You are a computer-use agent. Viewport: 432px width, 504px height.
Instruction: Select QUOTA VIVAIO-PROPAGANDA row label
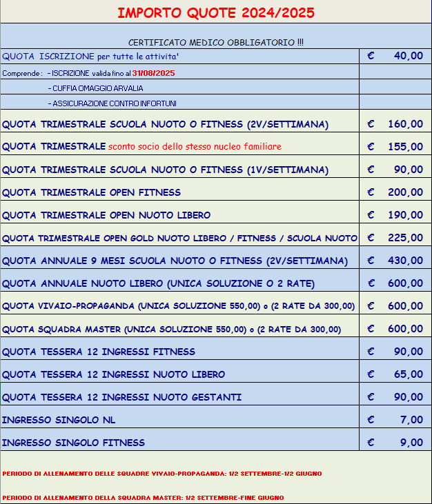point(179,306)
